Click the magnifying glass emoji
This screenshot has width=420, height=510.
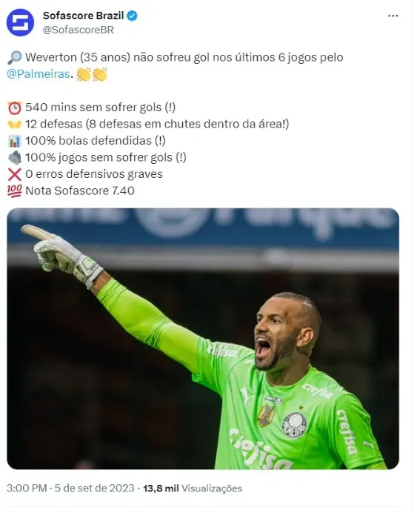[14, 58]
